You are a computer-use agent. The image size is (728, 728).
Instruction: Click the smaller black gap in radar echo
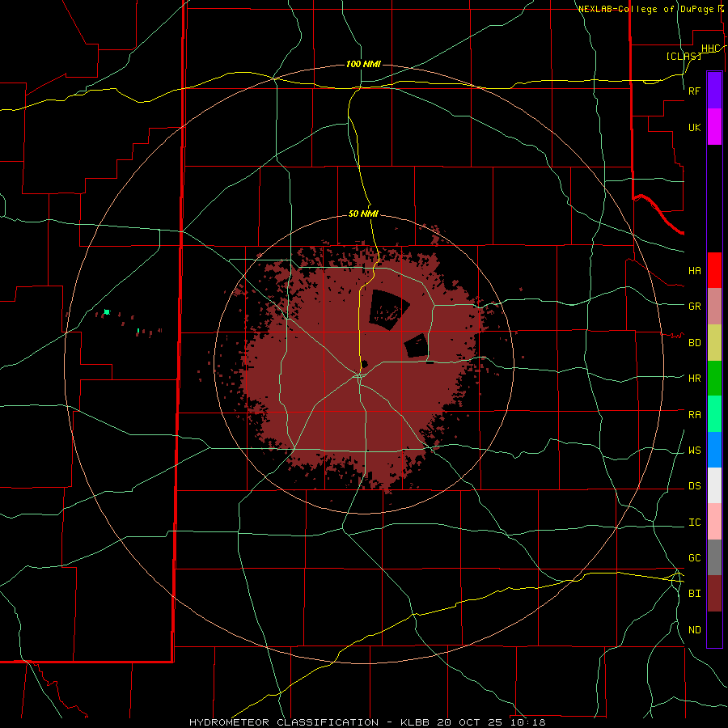[x=416, y=346]
